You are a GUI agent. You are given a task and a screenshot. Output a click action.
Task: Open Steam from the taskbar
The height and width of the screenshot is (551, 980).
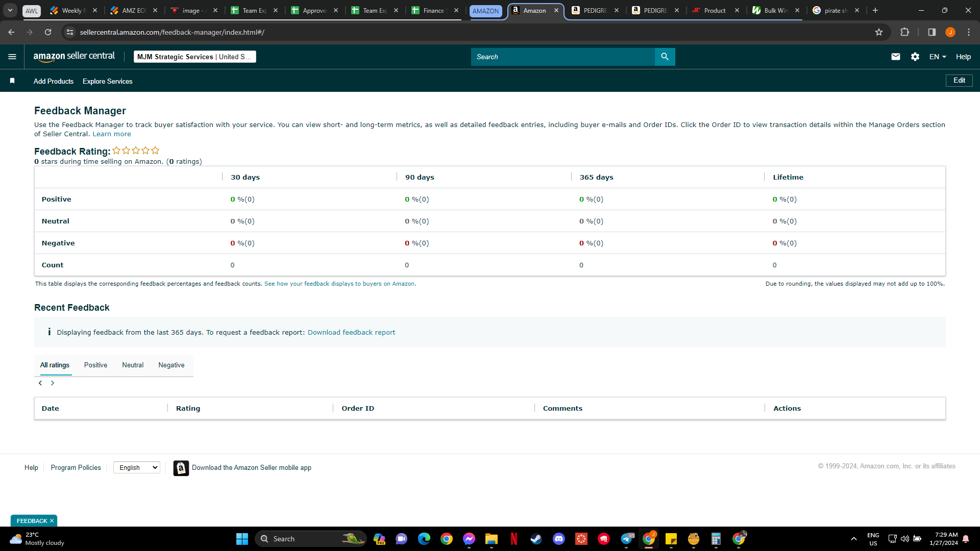[x=536, y=539]
